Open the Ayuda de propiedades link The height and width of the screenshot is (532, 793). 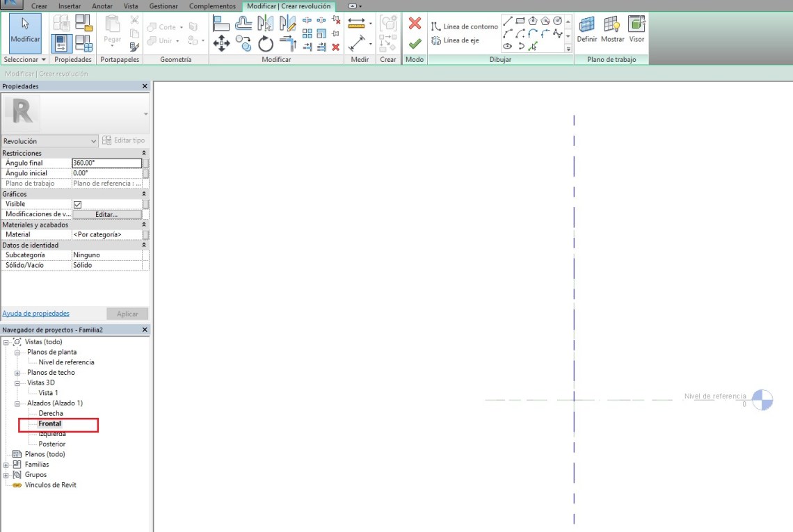click(x=35, y=314)
